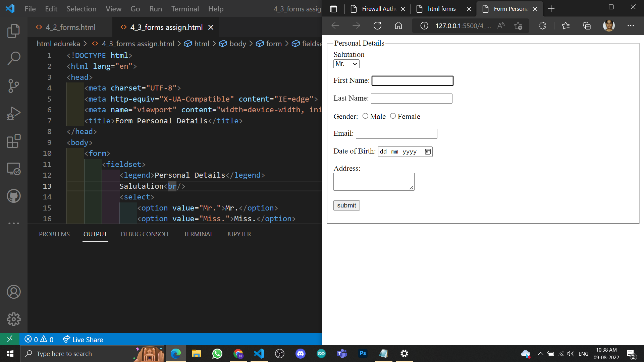Open the Settings and more menu in Edge
Screen dimensions: 644x362
[x=631, y=25]
